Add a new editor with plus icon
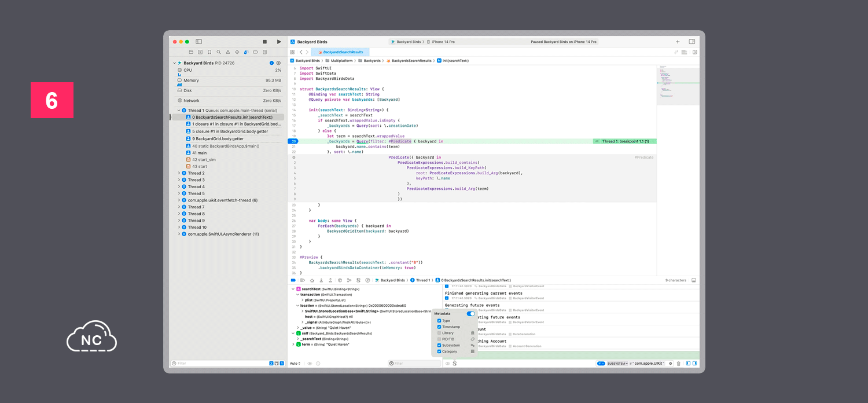Viewport: 868px width, 403px height. click(x=678, y=42)
